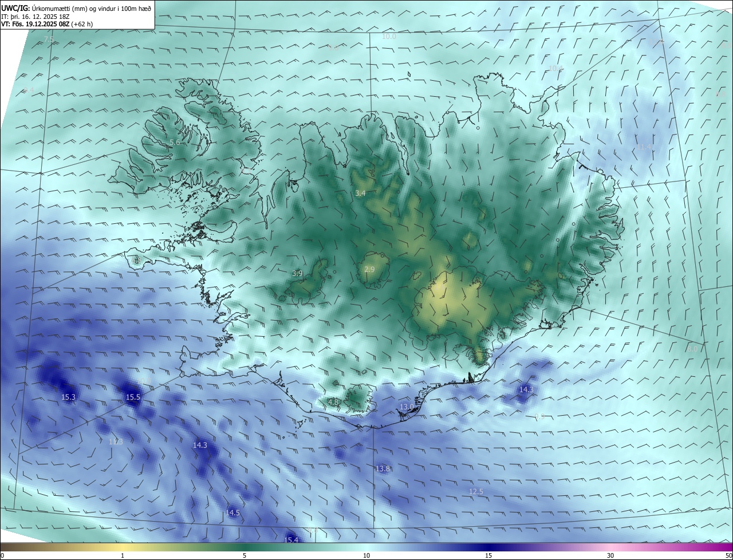Click the valid time line 'VT: Fös. 19.12.2025 08Z (+62 h)'

pyautogui.click(x=47, y=24)
